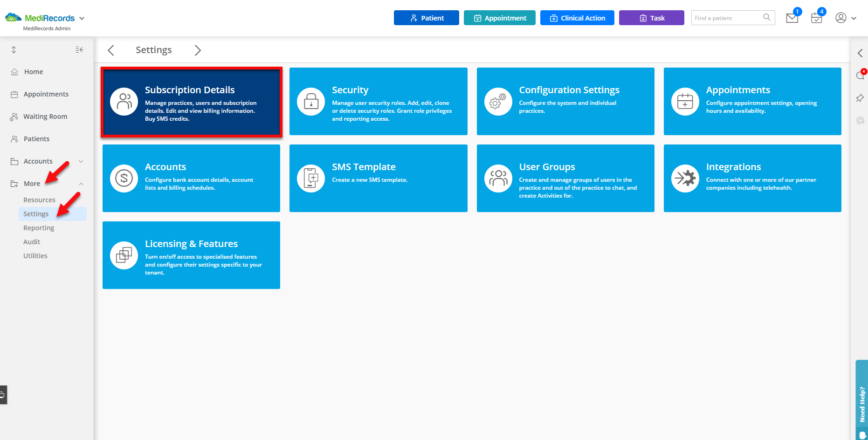This screenshot has width=868, height=440.
Task: Select the Home icon in the sidebar
Action: 14,71
